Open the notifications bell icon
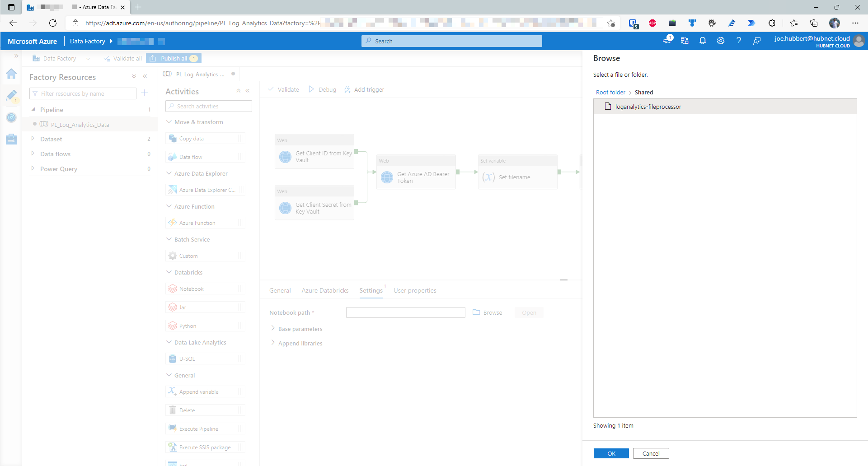 (703, 41)
